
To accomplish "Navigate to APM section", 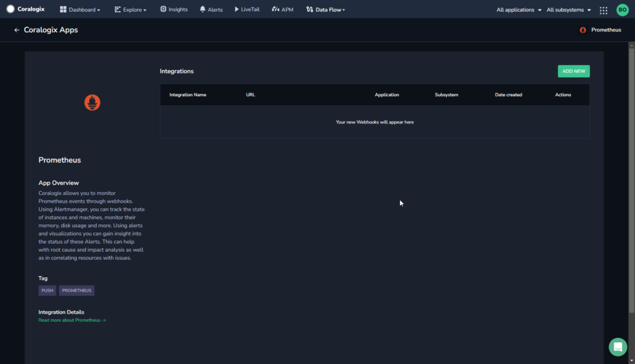I will [x=282, y=9].
